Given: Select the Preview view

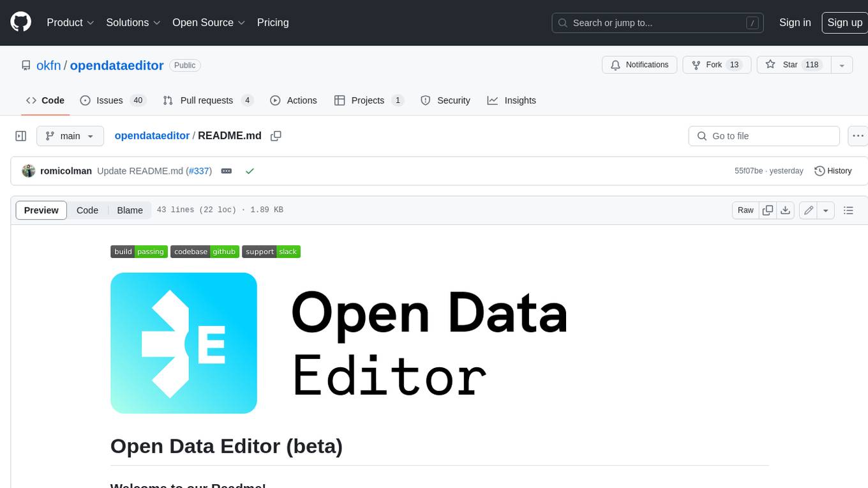Looking at the screenshot, I should (x=41, y=210).
